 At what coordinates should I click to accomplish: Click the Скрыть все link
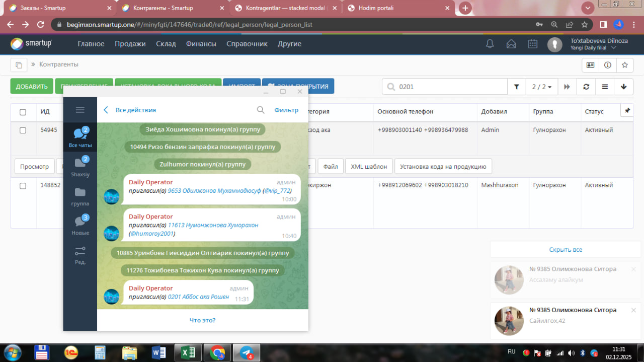click(x=566, y=250)
